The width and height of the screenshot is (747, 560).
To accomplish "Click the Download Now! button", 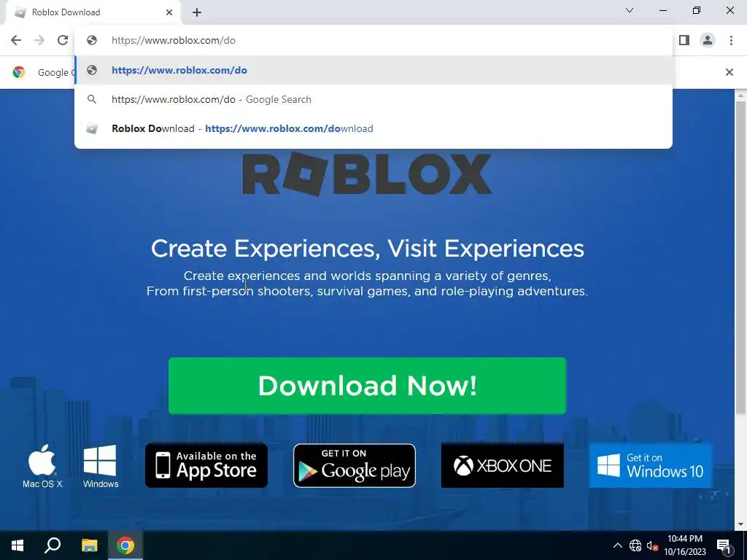I will click(368, 386).
